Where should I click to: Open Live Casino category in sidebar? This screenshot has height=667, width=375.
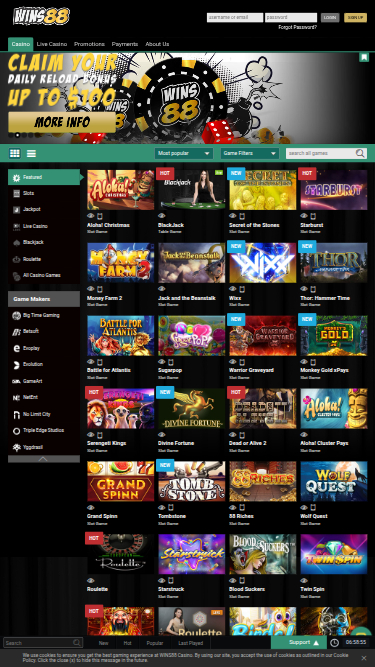(x=44, y=226)
